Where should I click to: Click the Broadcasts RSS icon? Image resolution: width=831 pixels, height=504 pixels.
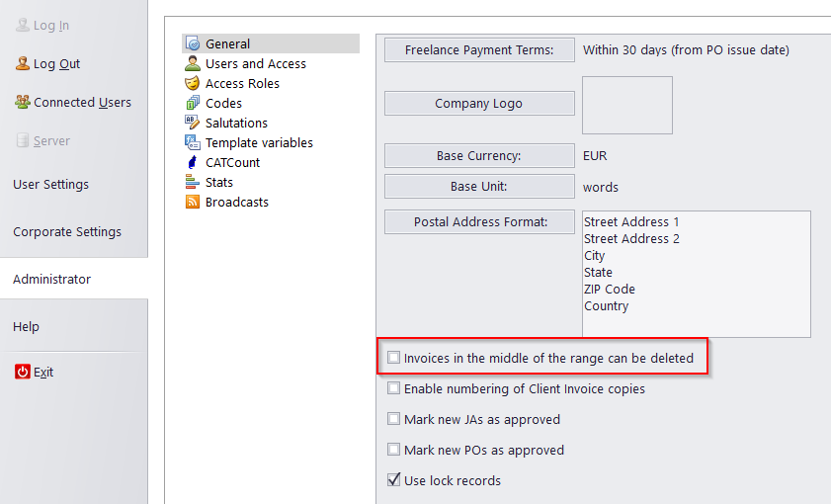tap(193, 202)
